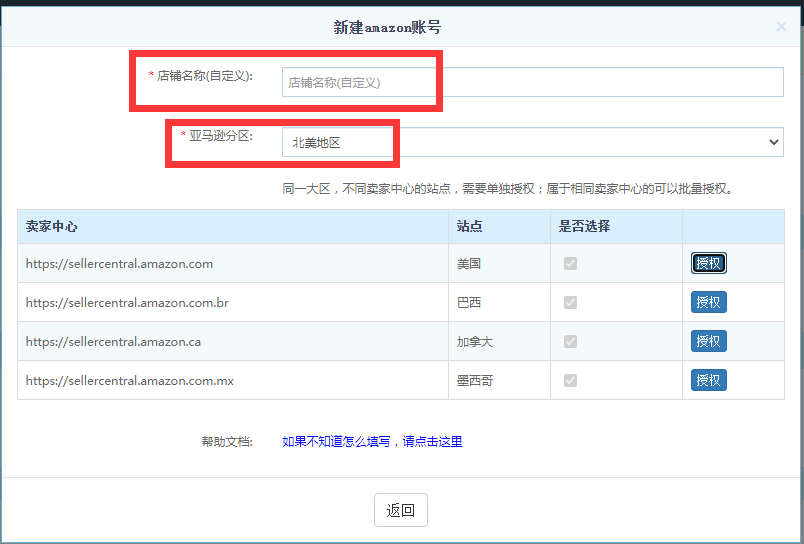Click 授权 button for the 巴西 site
This screenshot has height=544, width=804.
point(709,302)
